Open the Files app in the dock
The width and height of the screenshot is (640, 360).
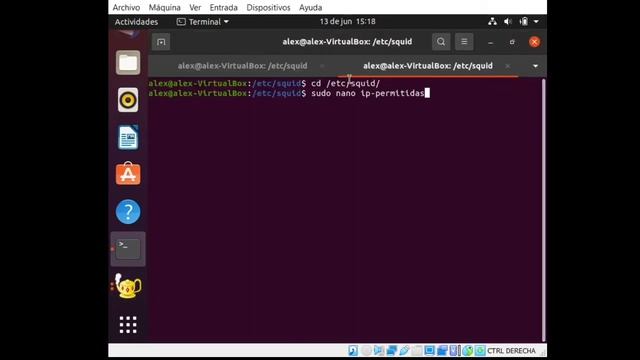pos(128,62)
